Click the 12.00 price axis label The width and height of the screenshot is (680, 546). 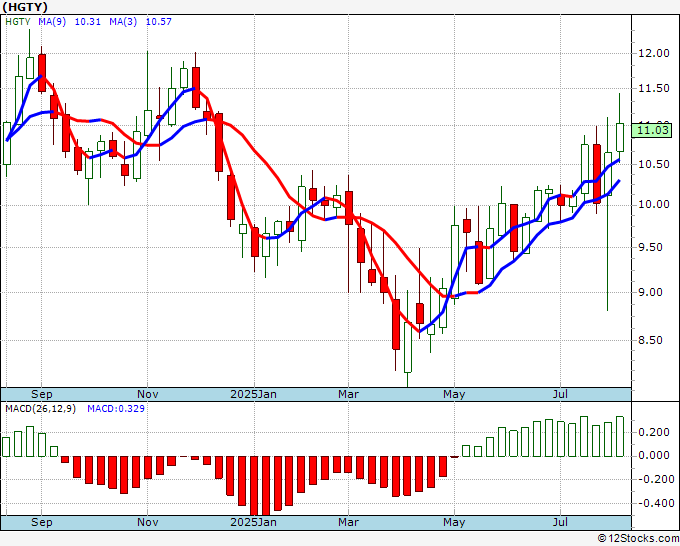(654, 53)
